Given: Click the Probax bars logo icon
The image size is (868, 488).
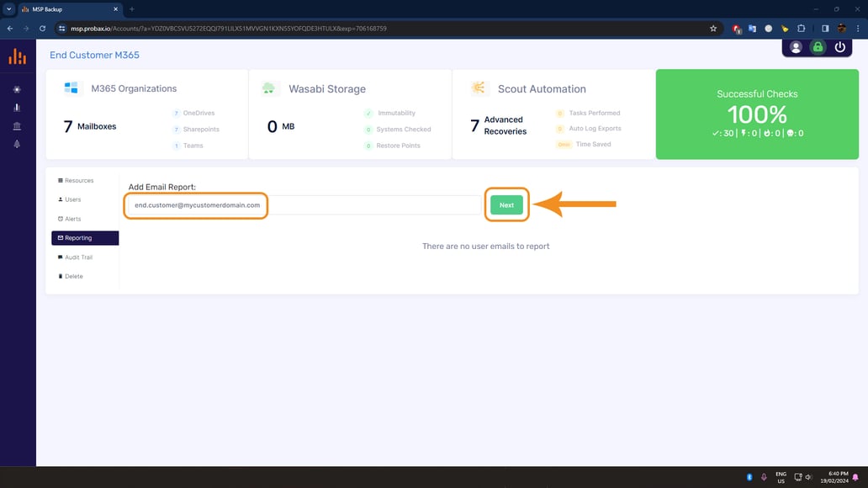Looking at the screenshot, I should 17,56.
